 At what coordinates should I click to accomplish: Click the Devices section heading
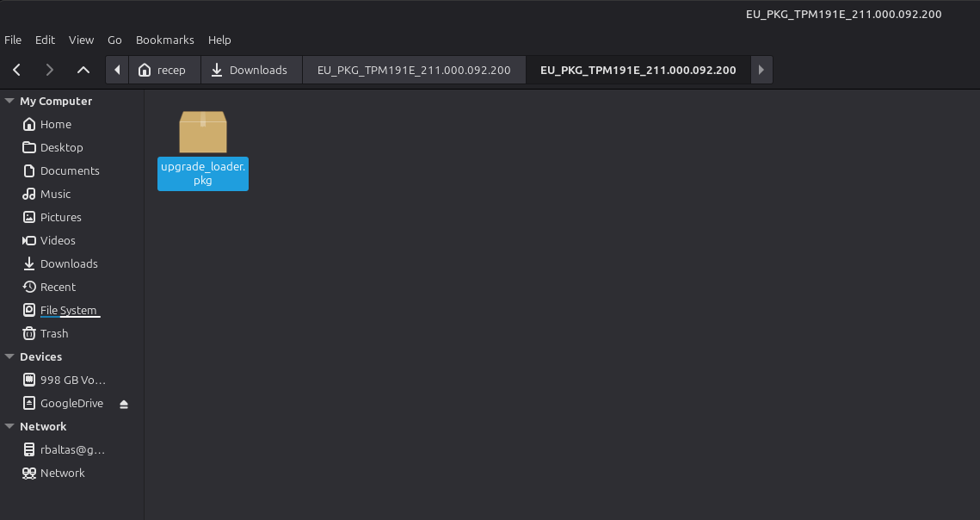pyautogui.click(x=40, y=356)
